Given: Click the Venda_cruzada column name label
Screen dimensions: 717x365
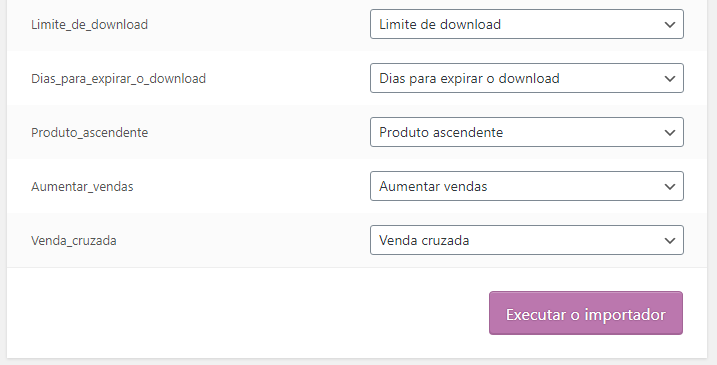Looking at the screenshot, I should [x=74, y=241].
